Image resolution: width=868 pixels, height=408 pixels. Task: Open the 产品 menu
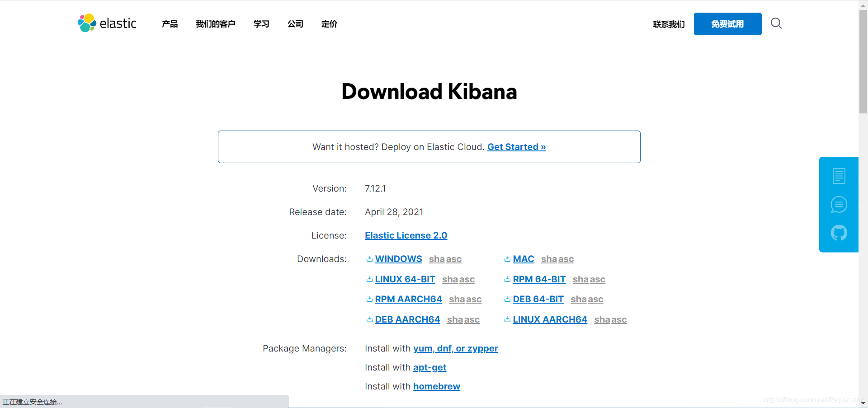tap(170, 24)
